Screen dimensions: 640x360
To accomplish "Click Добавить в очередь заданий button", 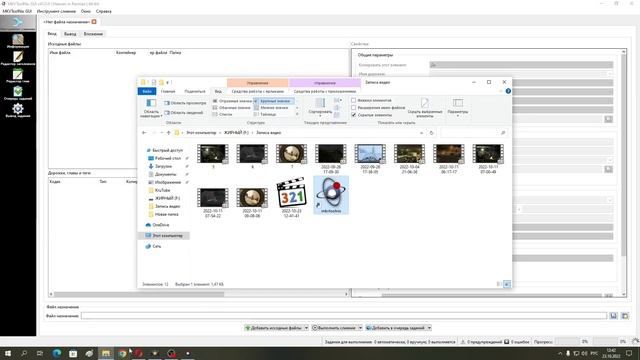I will coord(396,328).
